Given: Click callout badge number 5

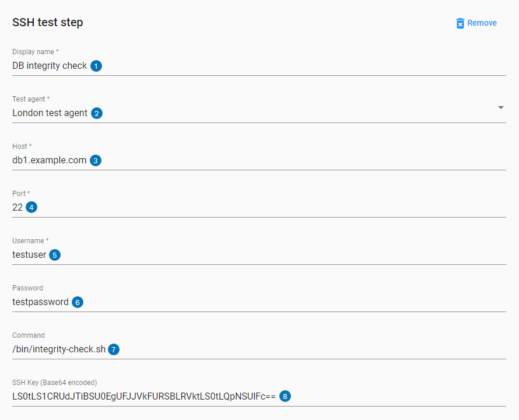Looking at the screenshot, I should (55, 255).
